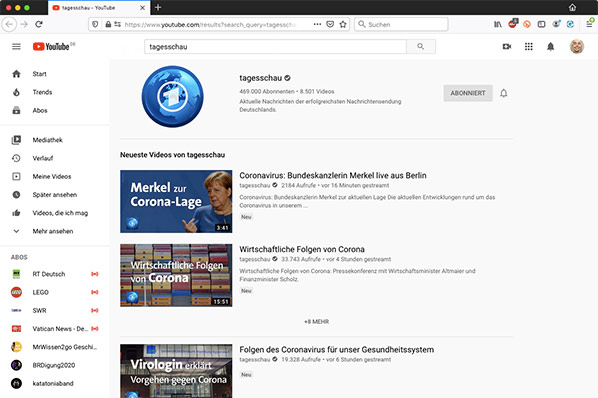Click the Firefox back button

coord(10,24)
